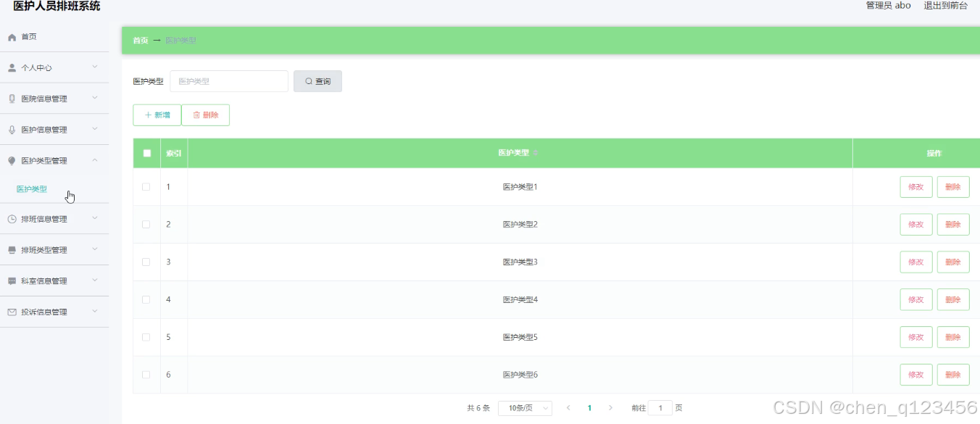The width and height of the screenshot is (980, 424).
Task: Check the checkbox for row 医护类型4
Action: point(146,299)
